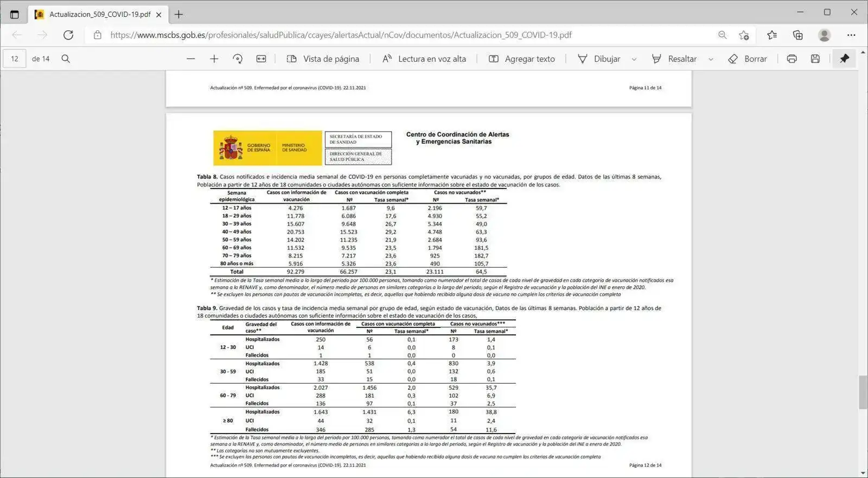This screenshot has height=478, width=868.
Task: Click the PDF zoom in plus icon
Action: (x=214, y=59)
